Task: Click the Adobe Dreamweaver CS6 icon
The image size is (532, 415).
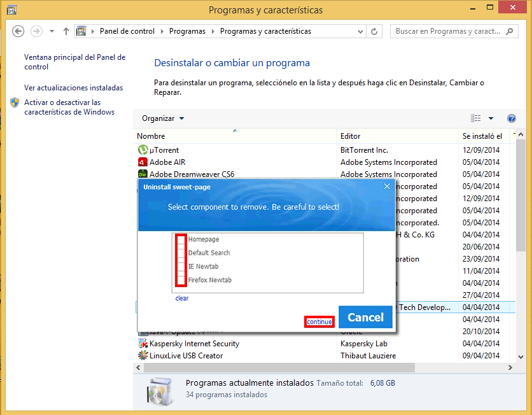Action: 143,174
